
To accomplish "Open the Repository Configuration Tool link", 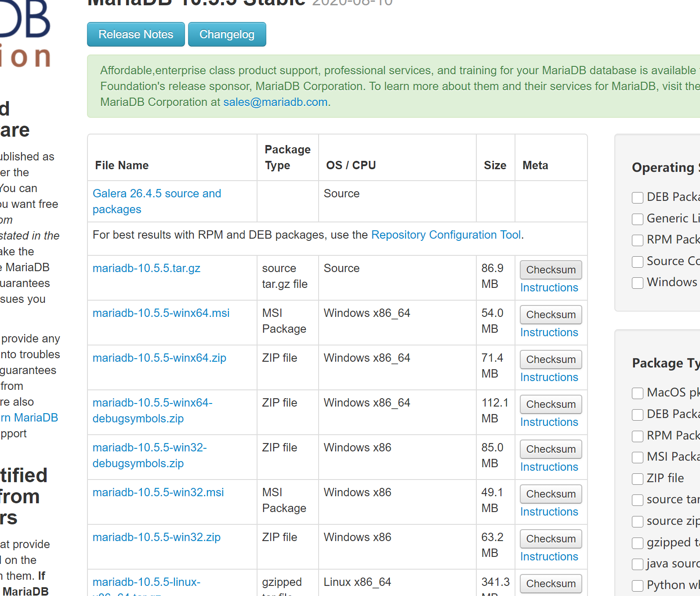I will 446,235.
